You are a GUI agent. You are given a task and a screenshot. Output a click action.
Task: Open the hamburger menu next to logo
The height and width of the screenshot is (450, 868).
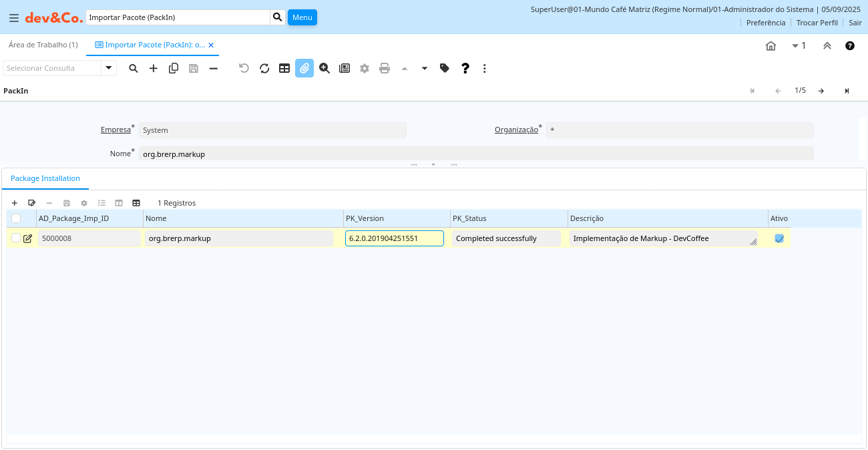pyautogui.click(x=14, y=18)
